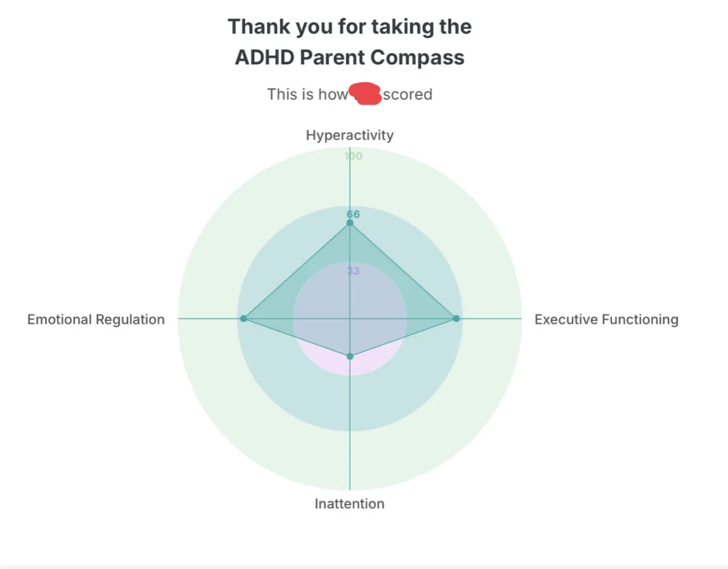This screenshot has height=569, width=728.
Task: Click the word "scored" in the subtitle
Action: click(408, 95)
